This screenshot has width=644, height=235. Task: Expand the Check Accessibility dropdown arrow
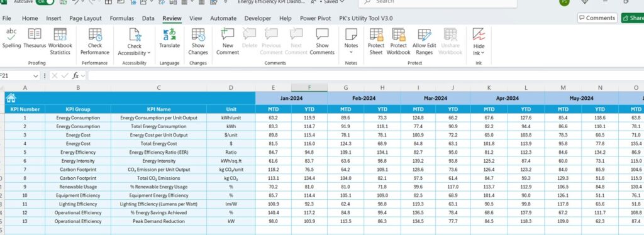[148, 53]
